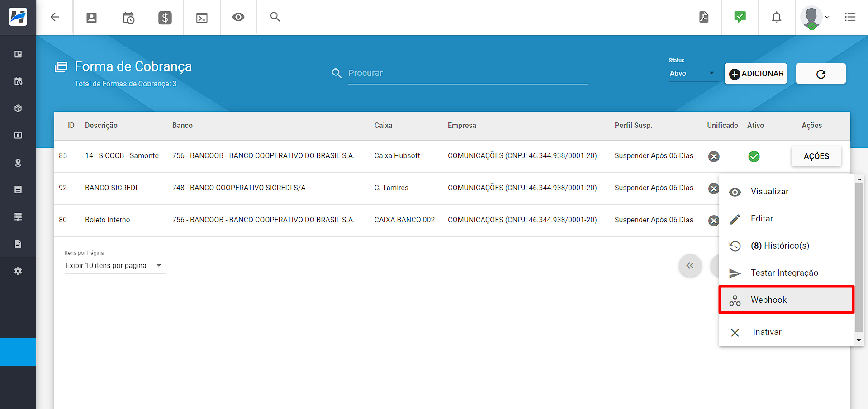
Task: Click the Procurar search field
Action: (468, 73)
